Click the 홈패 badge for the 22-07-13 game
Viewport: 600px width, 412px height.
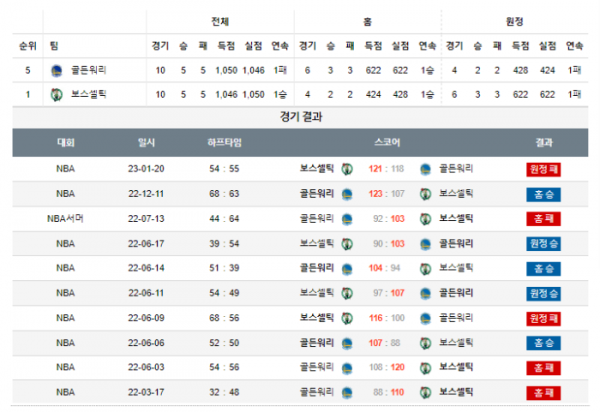tap(544, 219)
